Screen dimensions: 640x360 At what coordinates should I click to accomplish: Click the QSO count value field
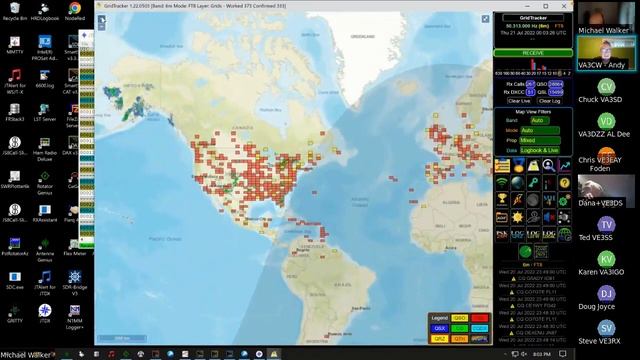pyautogui.click(x=556, y=84)
